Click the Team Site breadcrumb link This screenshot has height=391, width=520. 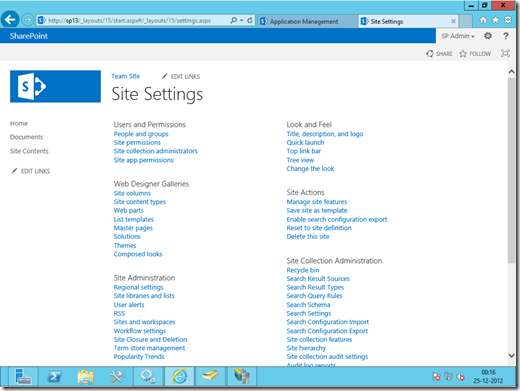(x=125, y=76)
